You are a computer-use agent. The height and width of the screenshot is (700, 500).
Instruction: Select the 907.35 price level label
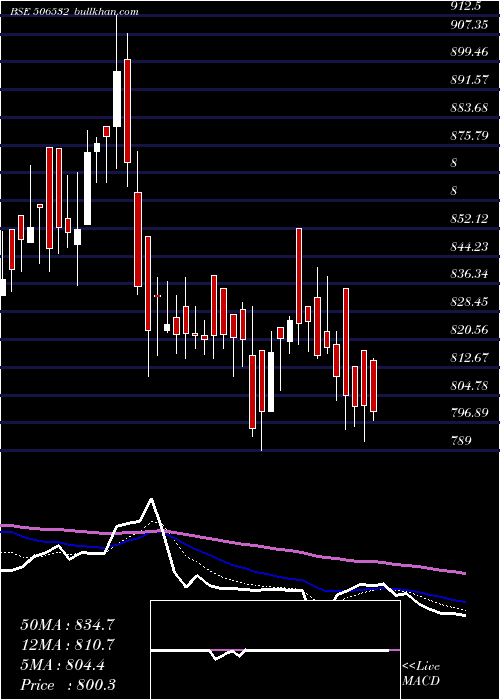470,25
